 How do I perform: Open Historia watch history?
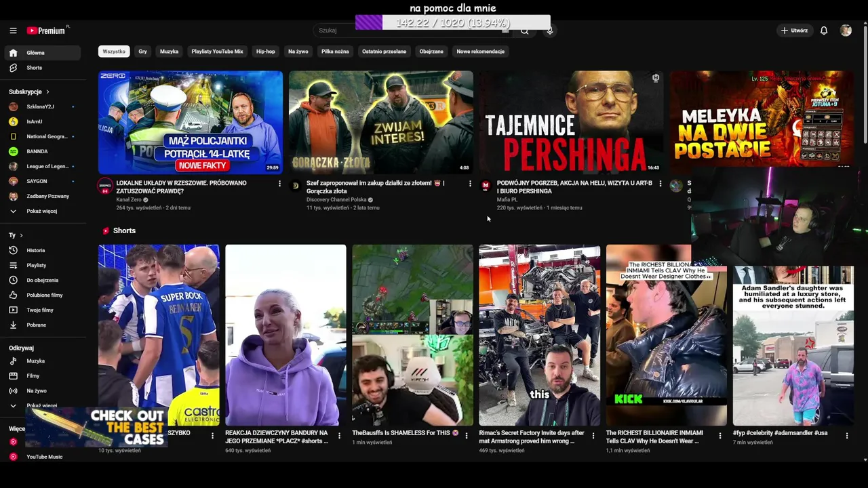click(x=42, y=250)
